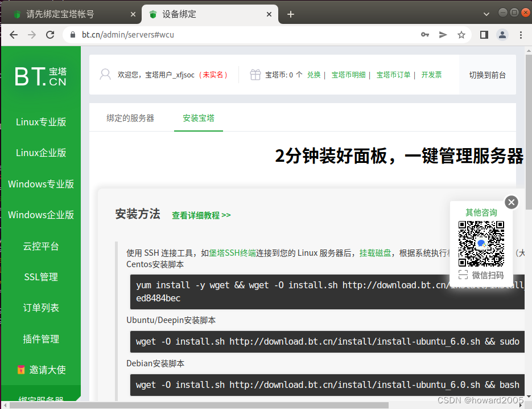Open Linux专业版 in the sidebar

(x=41, y=122)
